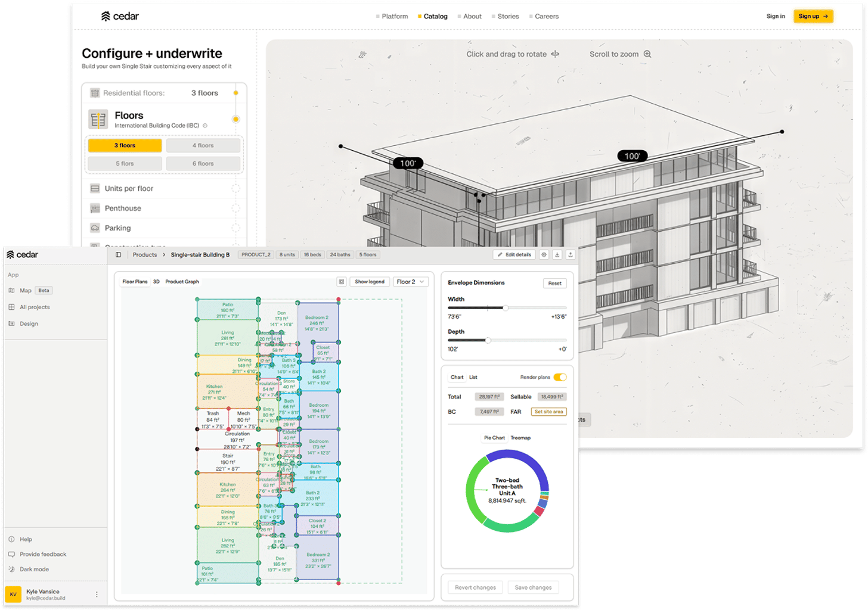Image resolution: width=868 pixels, height=610 pixels.
Task: Open the Map item in the sidebar
Action: 25,291
